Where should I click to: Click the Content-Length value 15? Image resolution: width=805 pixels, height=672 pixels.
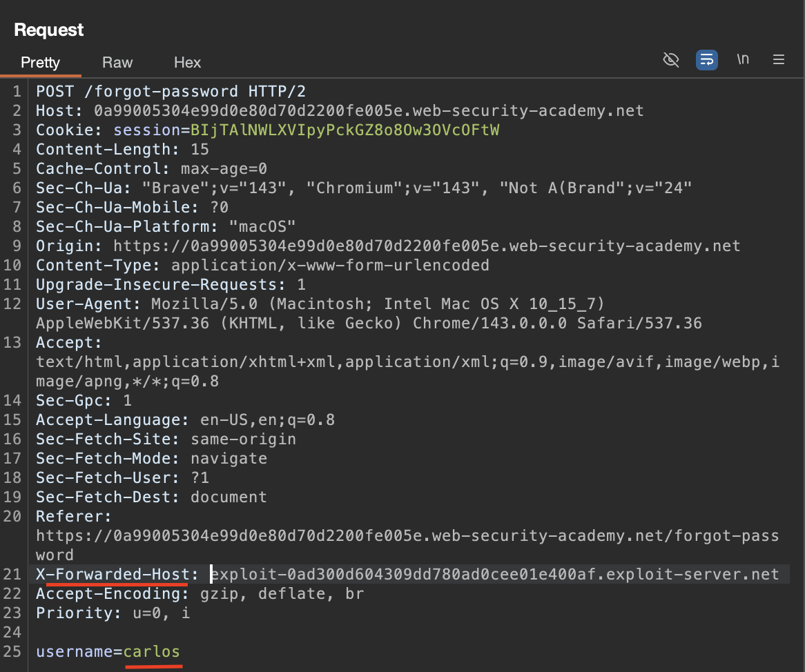(200, 149)
